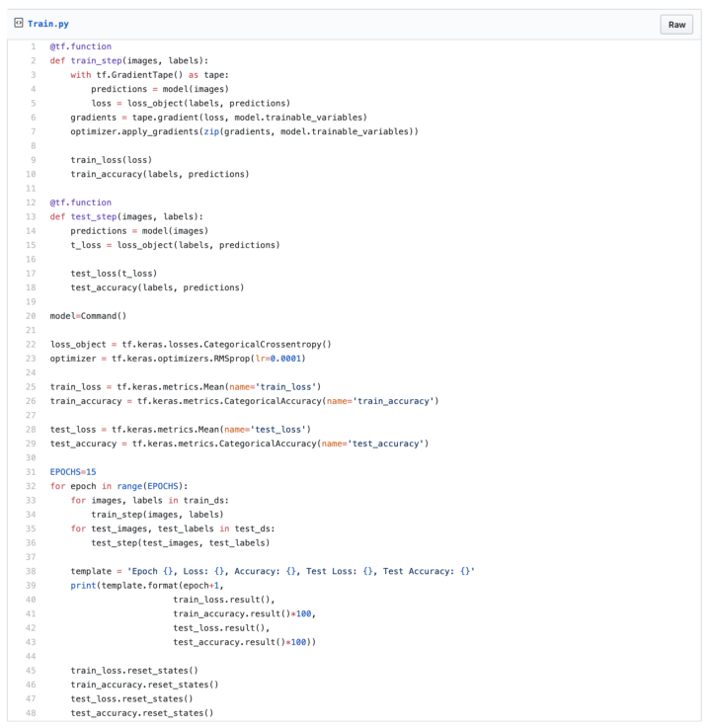Click train_loss.reset_states() on line 45
Screen dimensions: 711x728
click(x=134, y=671)
